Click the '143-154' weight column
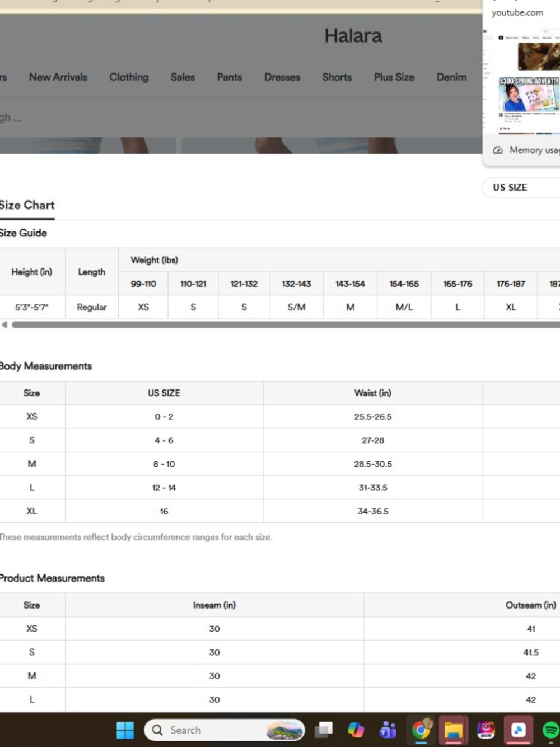This screenshot has width=560, height=747. pos(351,284)
